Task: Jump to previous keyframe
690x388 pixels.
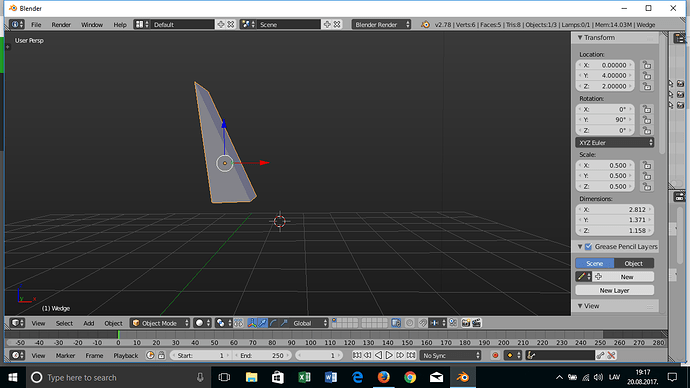Action: pos(368,355)
